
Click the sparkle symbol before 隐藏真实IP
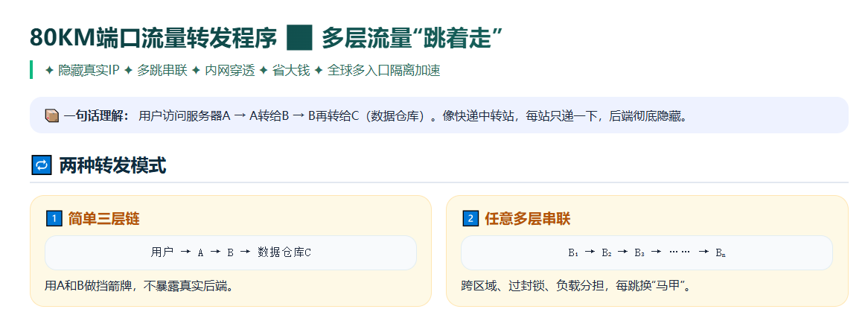tap(48, 70)
